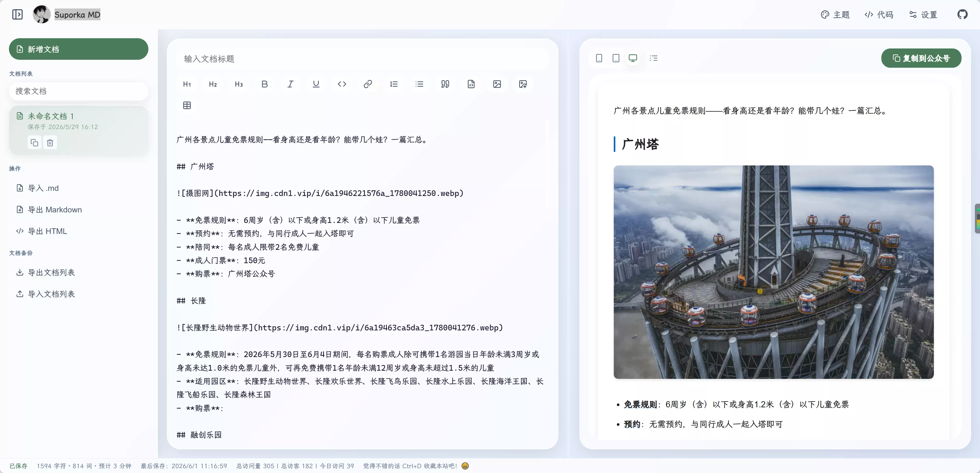
Task: Apply underline formatting
Action: point(316,84)
